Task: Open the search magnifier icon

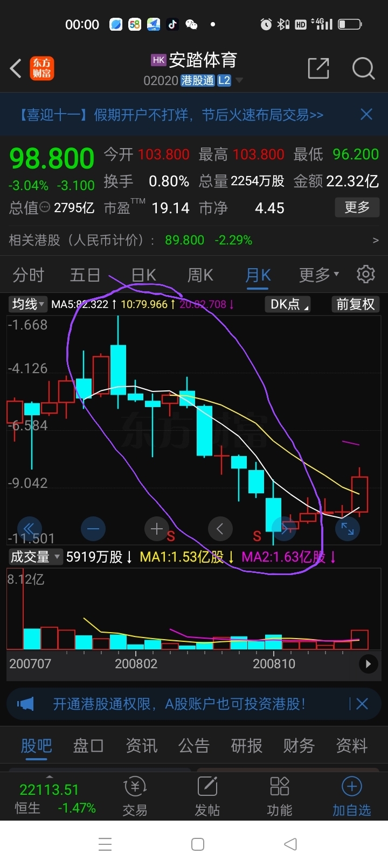Action: [363, 68]
